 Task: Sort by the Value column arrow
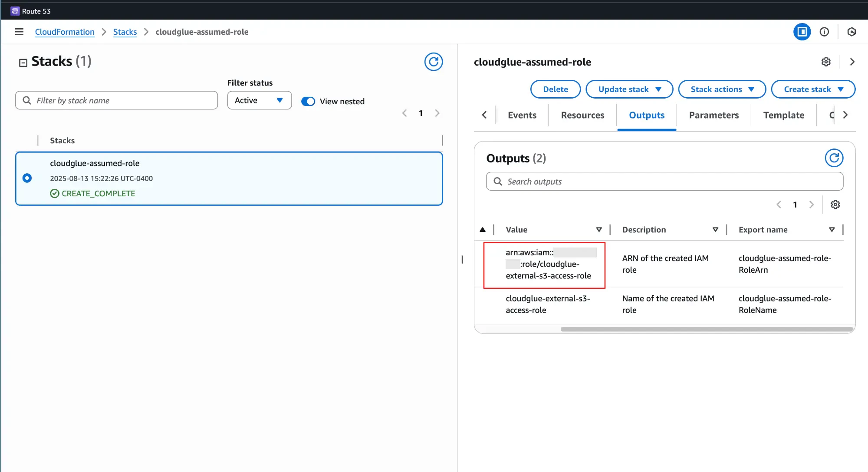[x=599, y=230]
